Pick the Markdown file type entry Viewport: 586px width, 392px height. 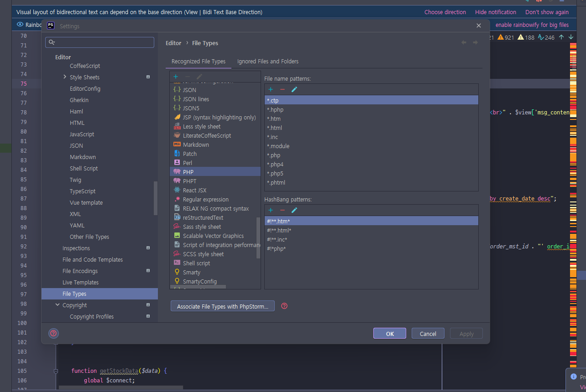(215, 144)
